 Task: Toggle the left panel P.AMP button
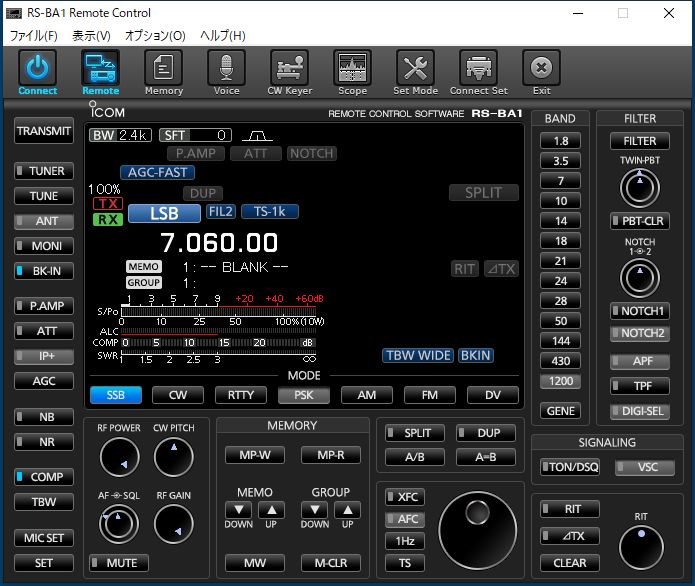click(x=44, y=306)
